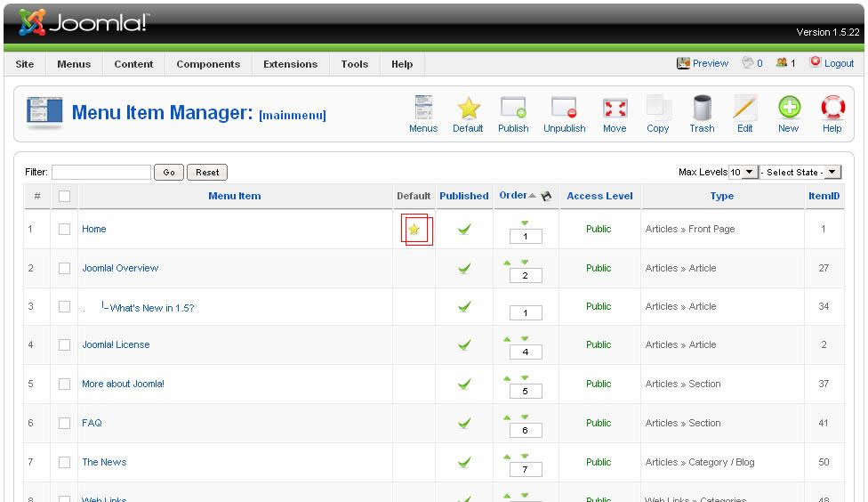Open the Content menu

click(133, 64)
